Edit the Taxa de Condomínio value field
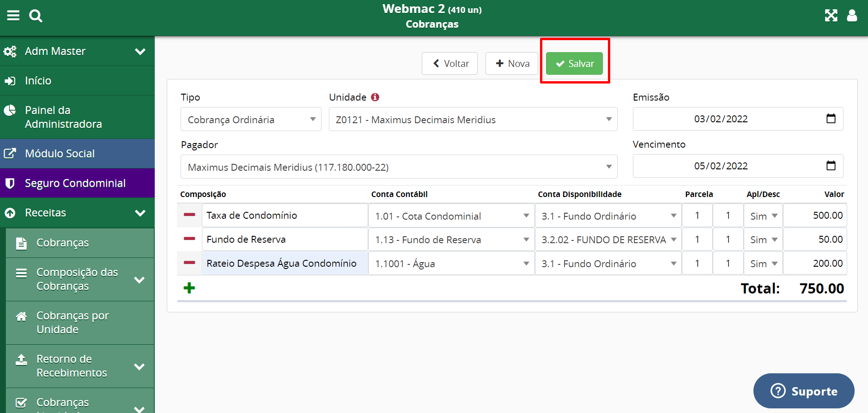 (815, 215)
